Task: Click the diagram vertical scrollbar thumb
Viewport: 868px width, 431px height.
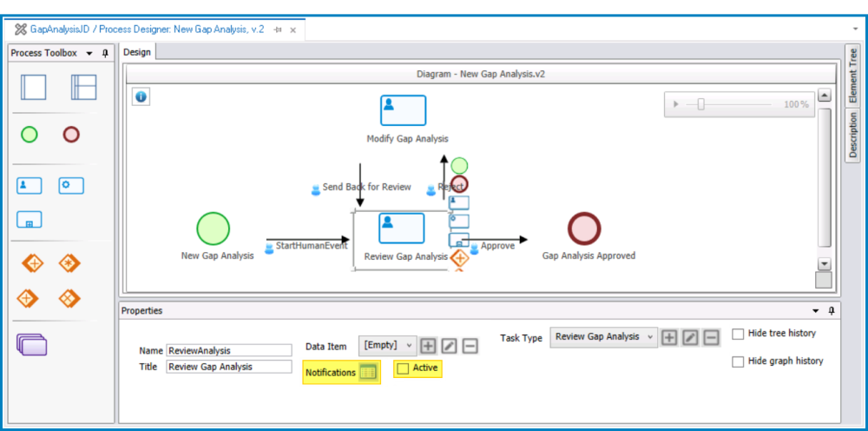Action: (x=825, y=177)
